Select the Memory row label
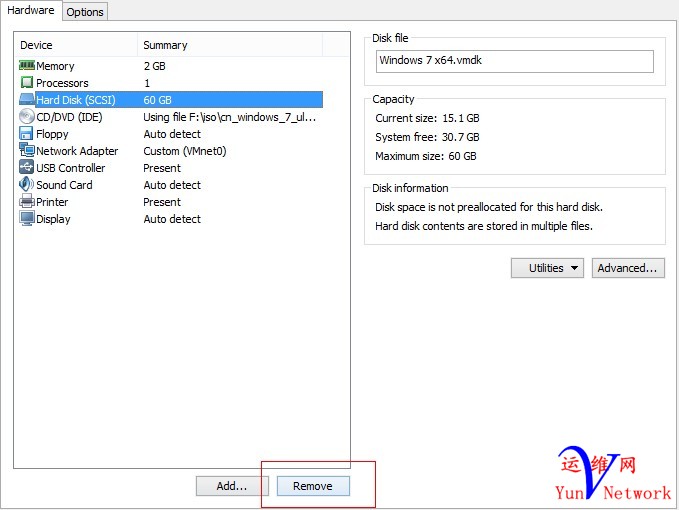Image resolution: width=679 pixels, height=510 pixels. [55, 66]
